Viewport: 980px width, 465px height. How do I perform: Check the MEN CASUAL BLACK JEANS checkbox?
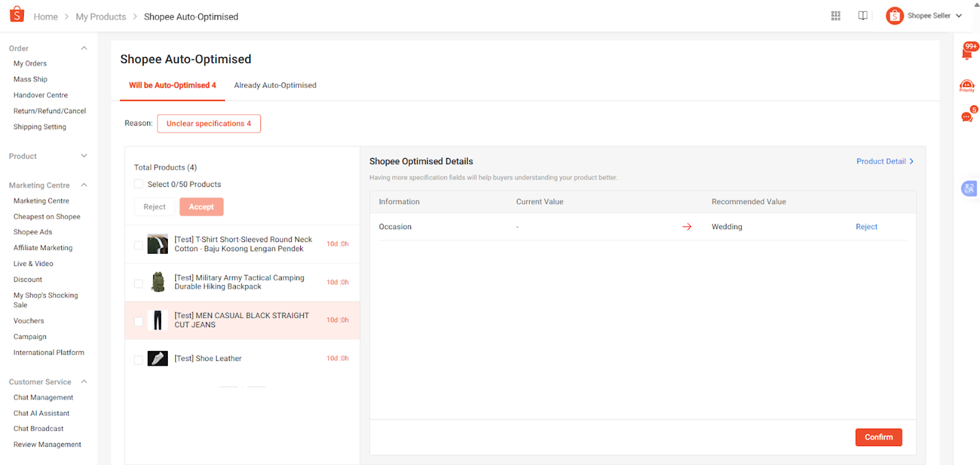tap(138, 321)
